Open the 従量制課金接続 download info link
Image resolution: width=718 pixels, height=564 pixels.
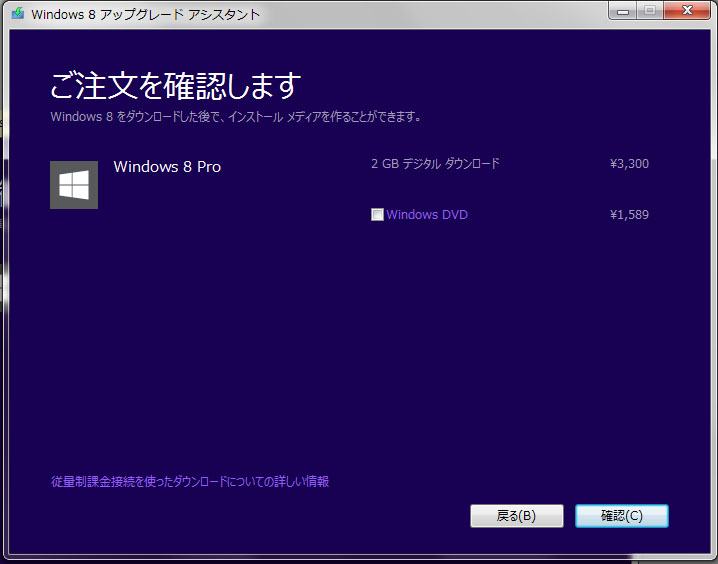coord(190,482)
